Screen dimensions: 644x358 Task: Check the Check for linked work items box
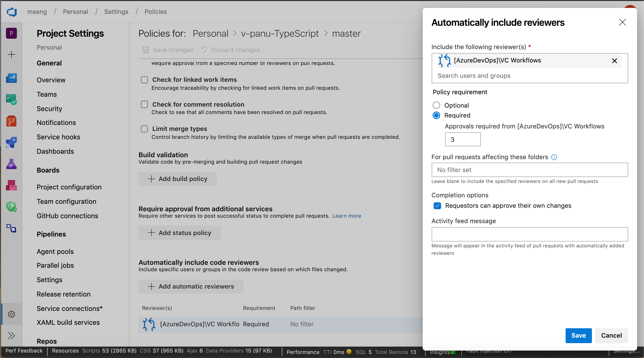145,80
